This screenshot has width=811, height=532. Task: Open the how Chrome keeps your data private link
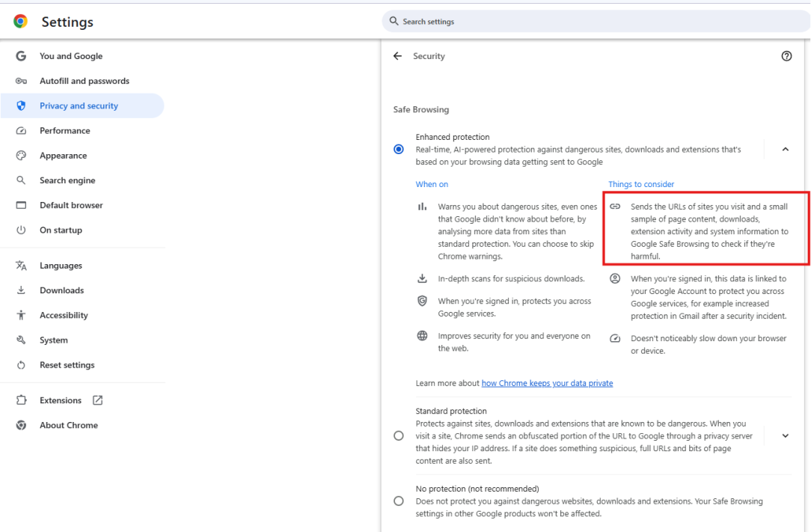point(547,384)
